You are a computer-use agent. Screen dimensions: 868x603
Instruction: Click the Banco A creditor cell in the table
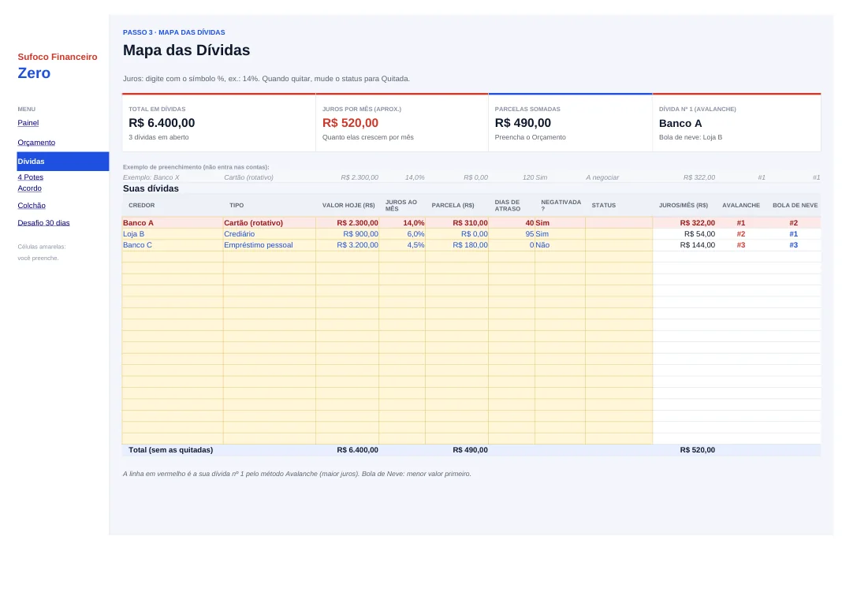pos(173,222)
